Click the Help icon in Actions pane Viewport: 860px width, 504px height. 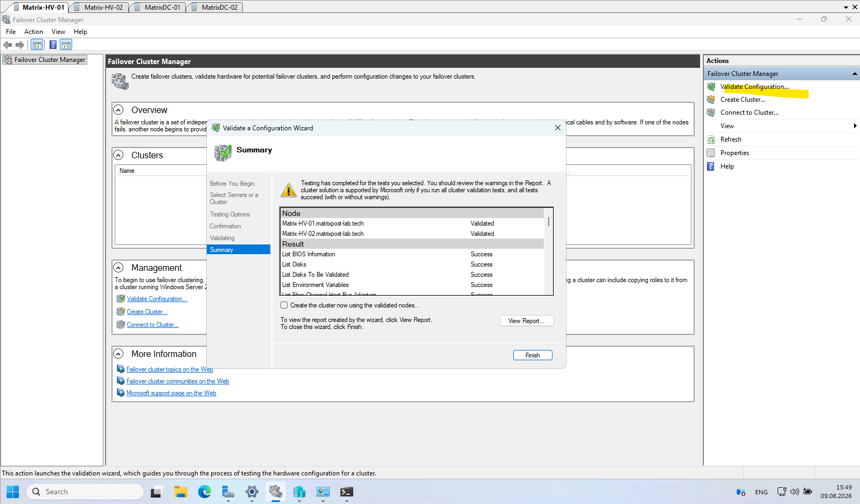711,166
